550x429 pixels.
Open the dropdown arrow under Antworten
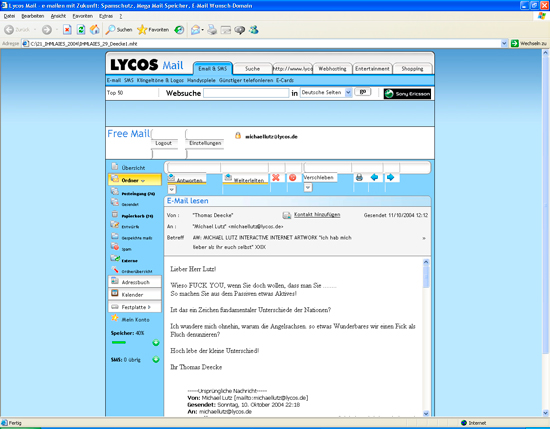(x=172, y=190)
